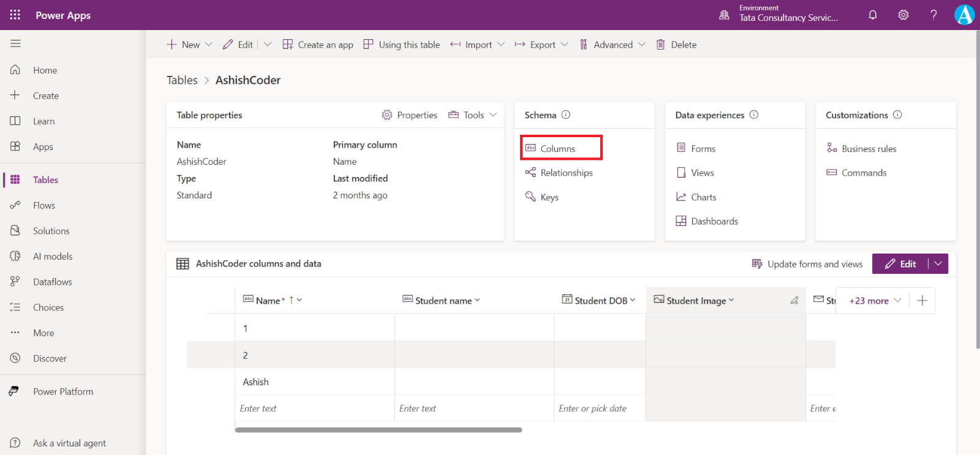
Task: Expand the Student name column menu
Action: (477, 300)
